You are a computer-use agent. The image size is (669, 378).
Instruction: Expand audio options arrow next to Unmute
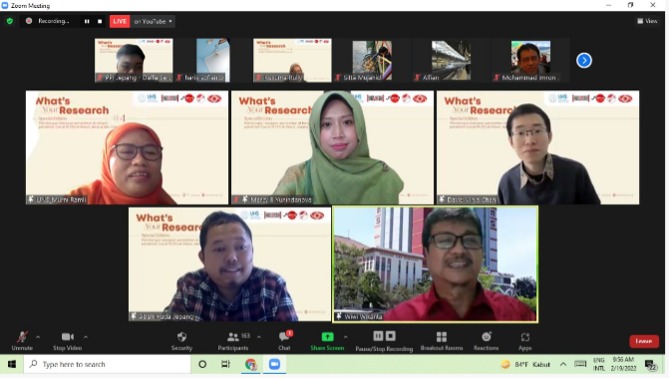(38, 337)
